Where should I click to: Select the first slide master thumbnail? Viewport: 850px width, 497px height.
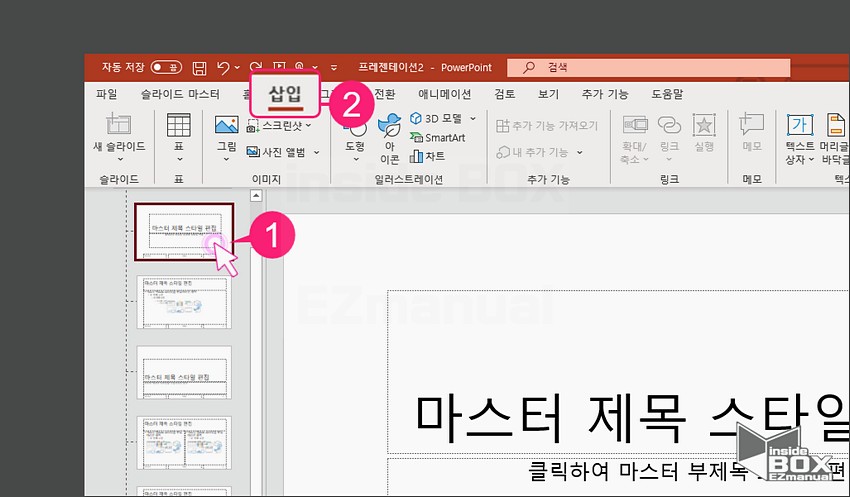184,232
